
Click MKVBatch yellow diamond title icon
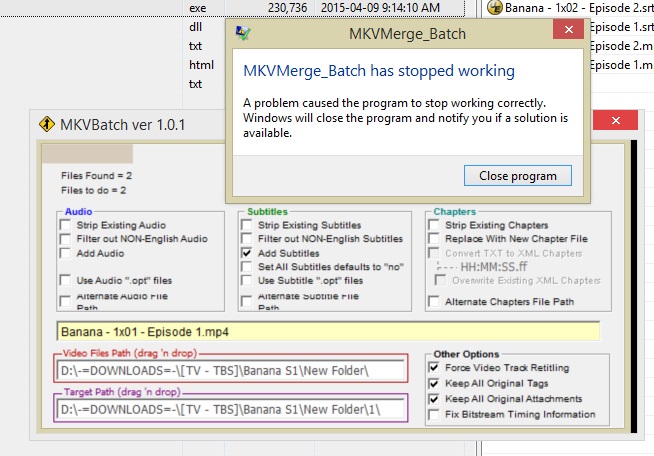[47, 124]
